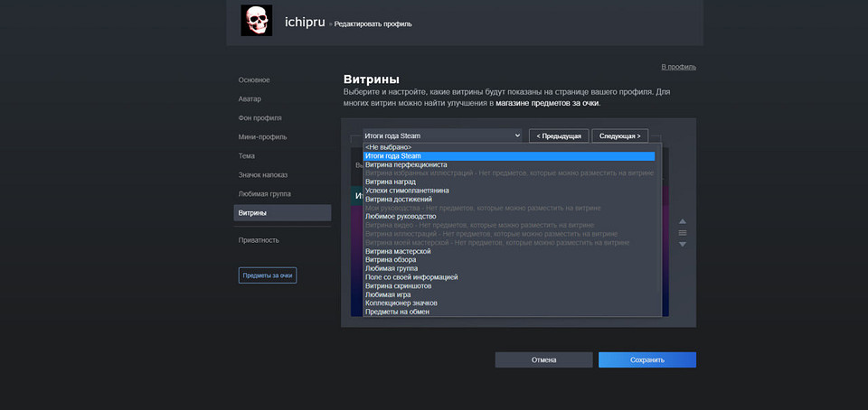Switch to 'Фон профиля' section
Viewport: 868px width, 410px height.
click(x=259, y=117)
